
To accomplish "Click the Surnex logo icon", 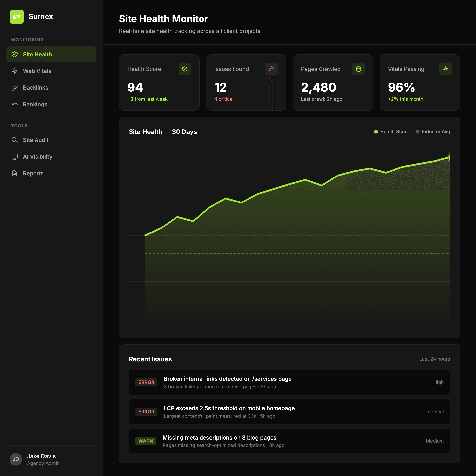I will (16, 16).
